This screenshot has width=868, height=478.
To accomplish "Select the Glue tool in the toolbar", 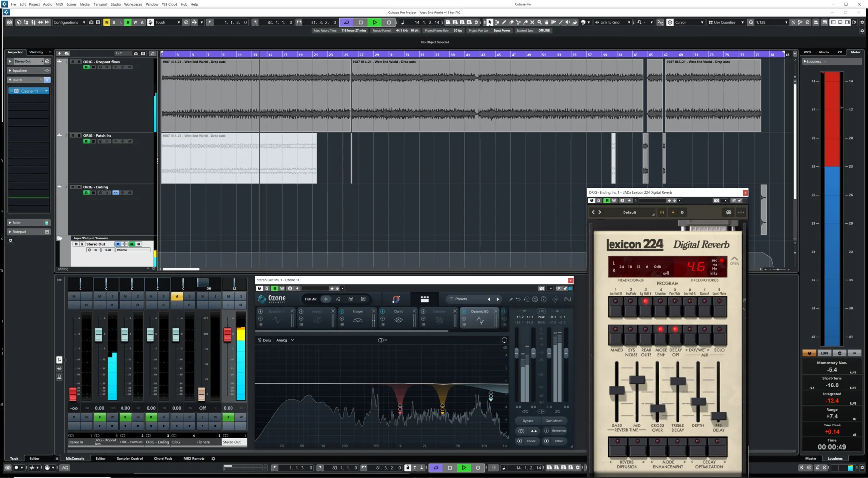I will 526,22.
